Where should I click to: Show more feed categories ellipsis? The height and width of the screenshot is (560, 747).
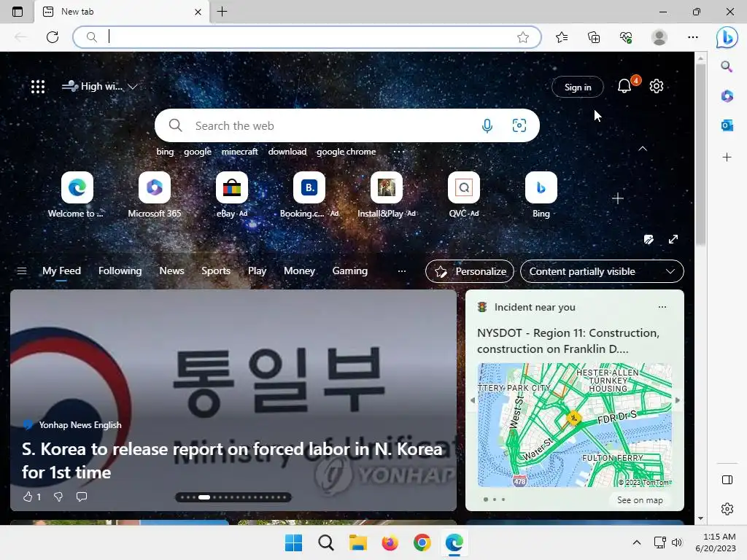(x=402, y=271)
